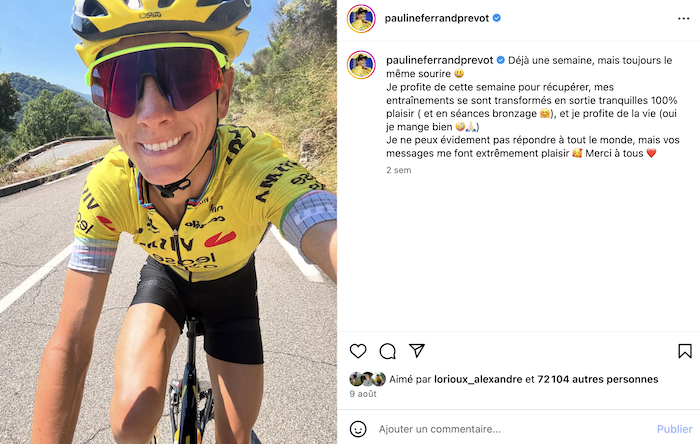Open comments via speech bubble icon

(x=387, y=351)
